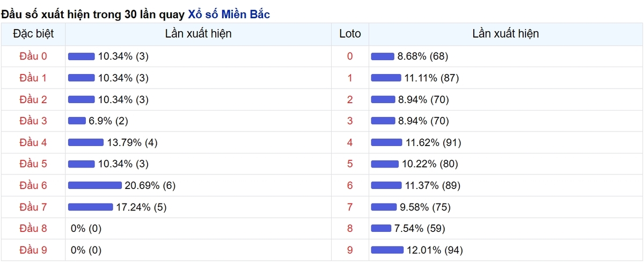Image resolution: width=644 pixels, height=262 pixels.
Task: Select Loto number 1 in the table
Action: (x=350, y=78)
